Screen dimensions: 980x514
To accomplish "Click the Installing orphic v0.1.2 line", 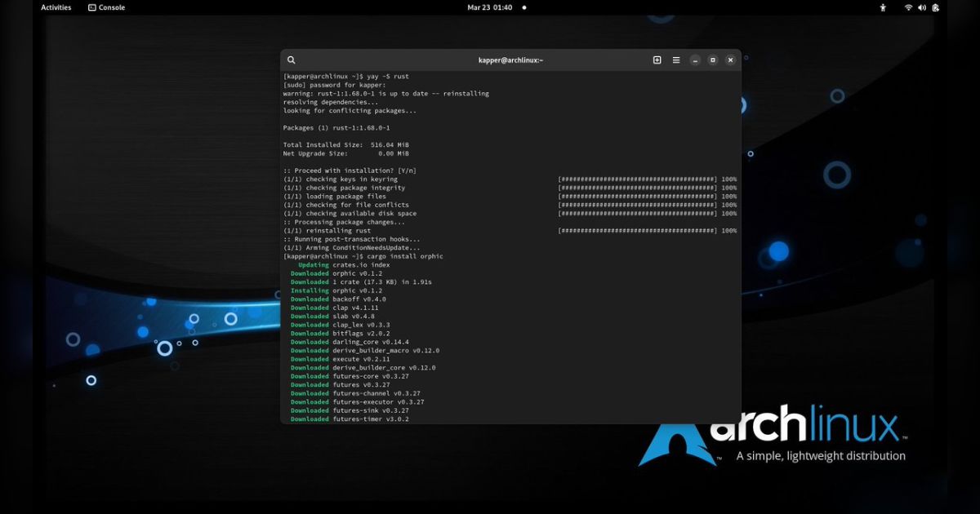I will pyautogui.click(x=333, y=290).
